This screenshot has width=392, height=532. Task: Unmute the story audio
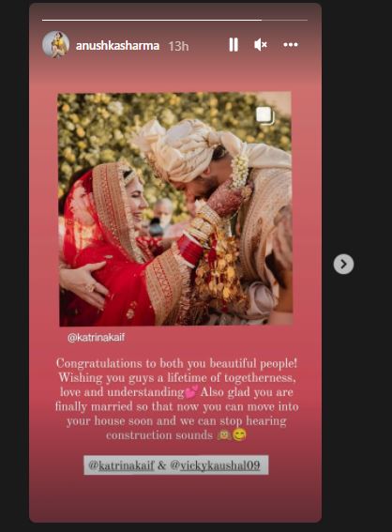pos(261,44)
